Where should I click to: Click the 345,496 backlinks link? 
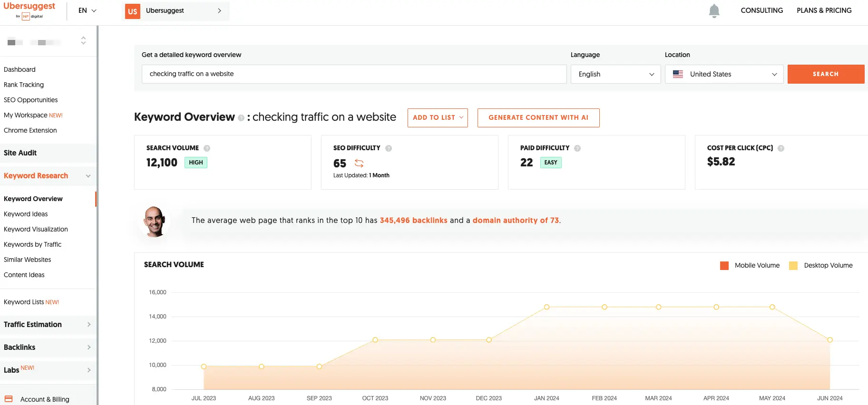tap(413, 221)
